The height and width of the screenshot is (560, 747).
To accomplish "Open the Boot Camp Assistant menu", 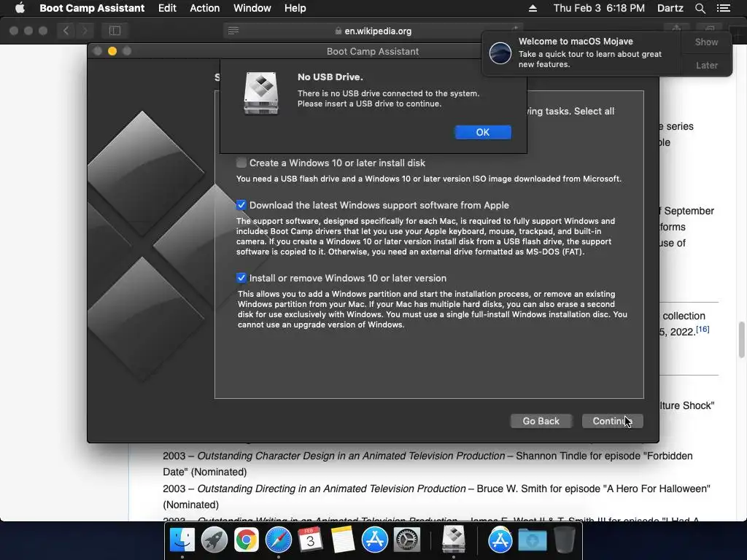I will pos(92,8).
